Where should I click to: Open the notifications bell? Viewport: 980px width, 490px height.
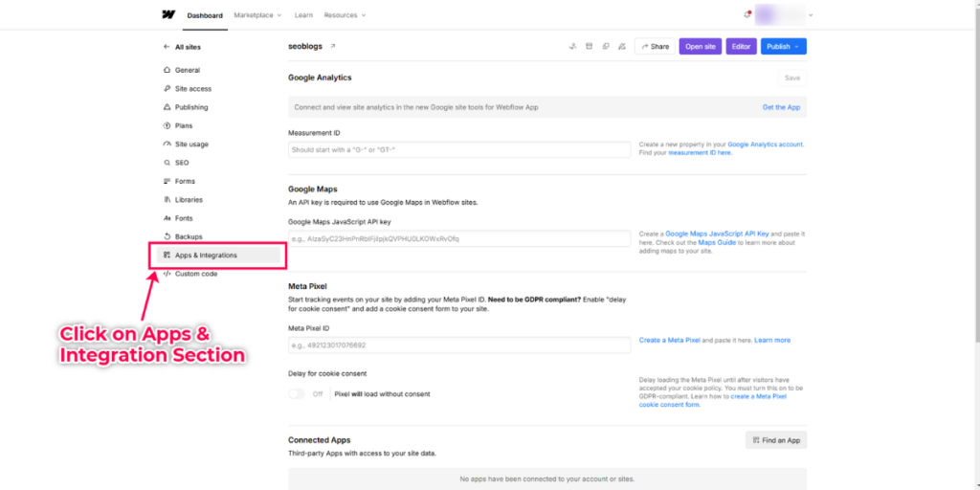[x=746, y=15]
